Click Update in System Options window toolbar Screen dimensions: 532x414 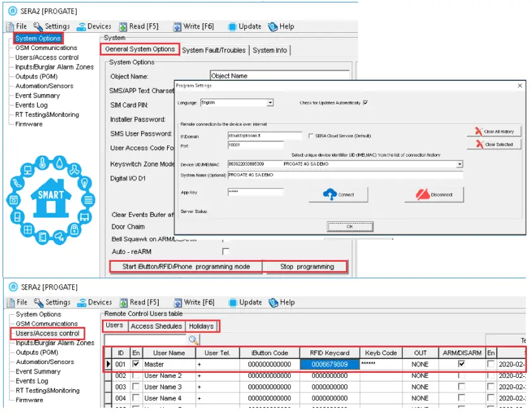click(245, 26)
